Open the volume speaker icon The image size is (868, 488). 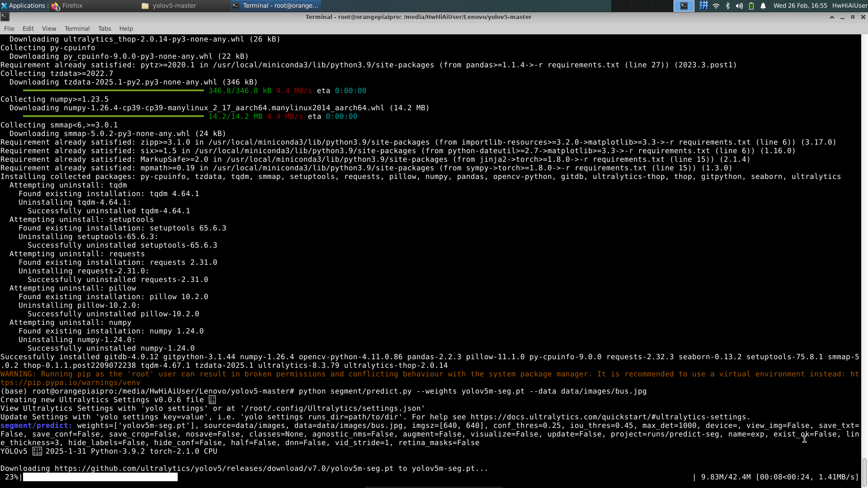coord(739,6)
